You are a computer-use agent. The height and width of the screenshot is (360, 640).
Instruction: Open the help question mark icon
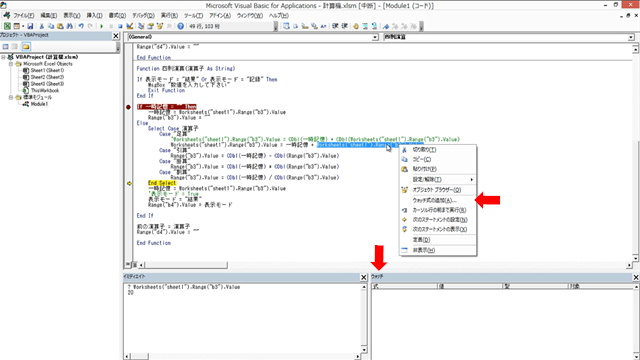(180, 26)
